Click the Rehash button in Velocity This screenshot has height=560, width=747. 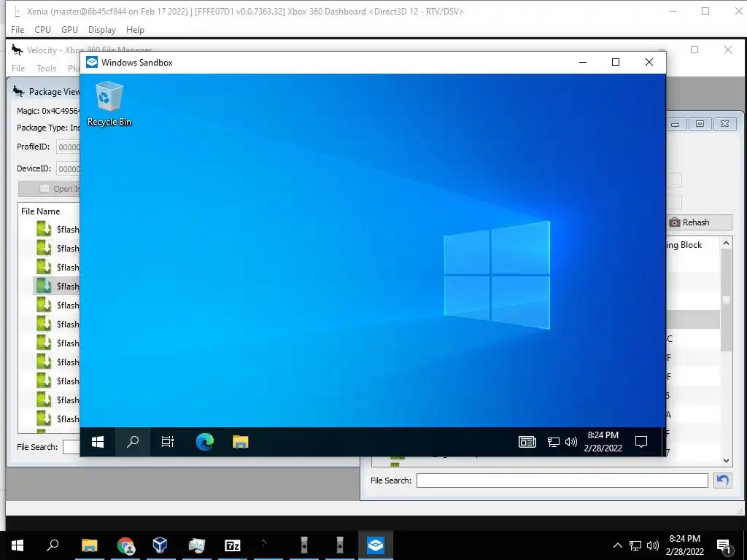pyautogui.click(x=700, y=222)
